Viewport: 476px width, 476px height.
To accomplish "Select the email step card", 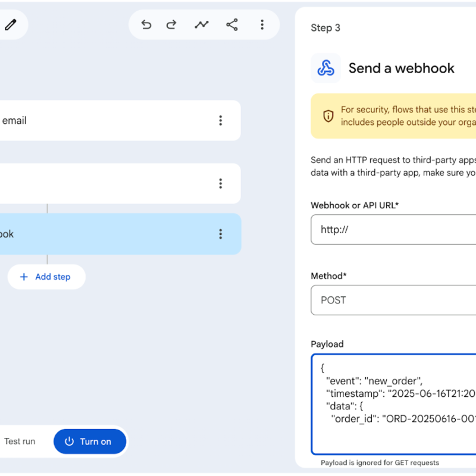I will click(x=120, y=121).
